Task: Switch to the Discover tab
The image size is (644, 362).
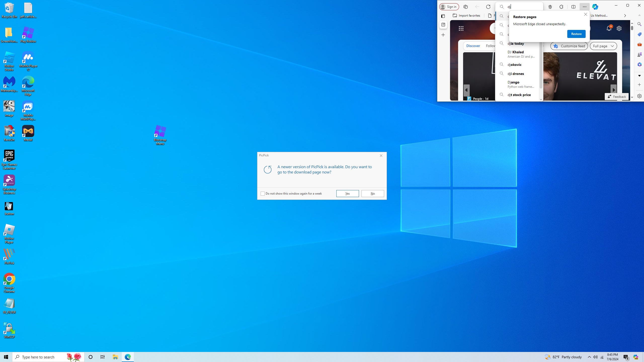Action: point(473,46)
